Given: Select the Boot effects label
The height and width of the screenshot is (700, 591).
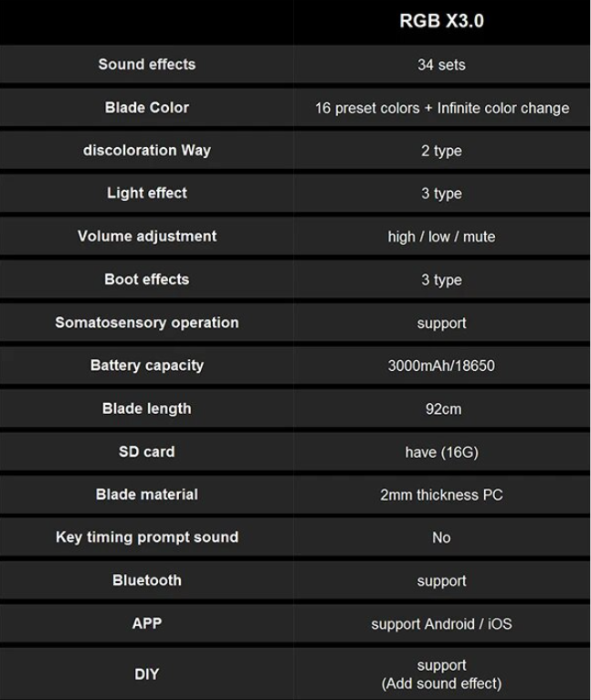Looking at the screenshot, I should pos(147,279).
